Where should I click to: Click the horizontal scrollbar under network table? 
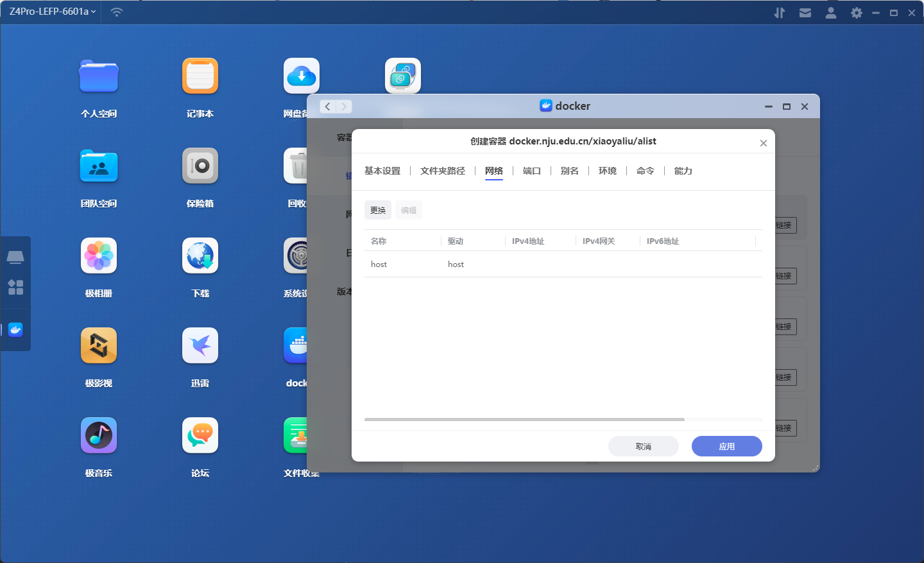coord(524,419)
